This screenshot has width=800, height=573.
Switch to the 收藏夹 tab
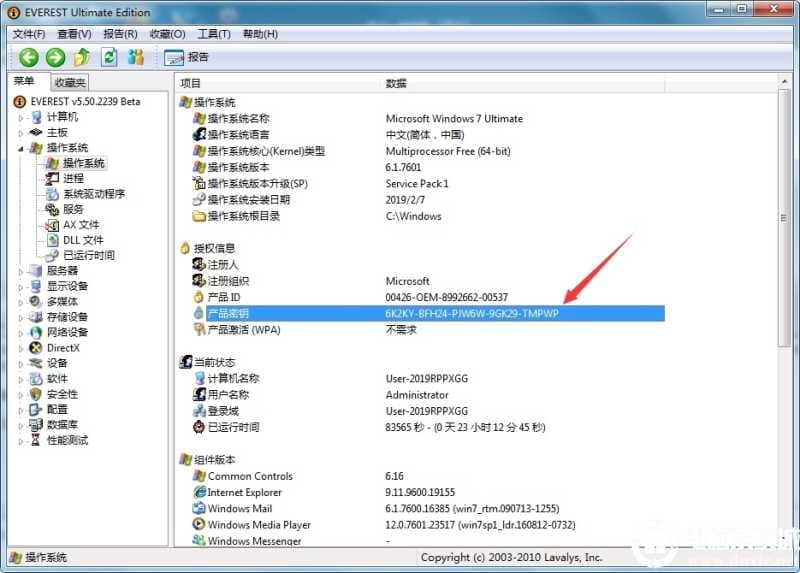pyautogui.click(x=70, y=83)
